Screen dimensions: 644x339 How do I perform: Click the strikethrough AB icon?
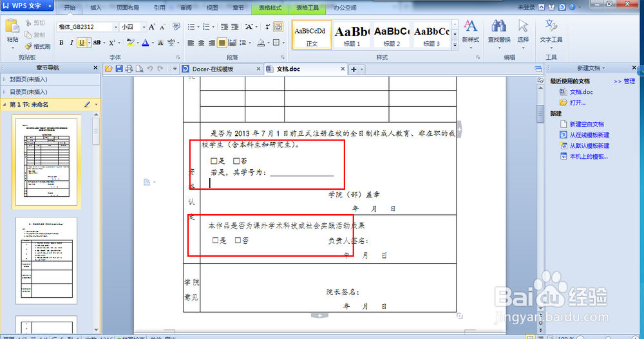tap(97, 42)
